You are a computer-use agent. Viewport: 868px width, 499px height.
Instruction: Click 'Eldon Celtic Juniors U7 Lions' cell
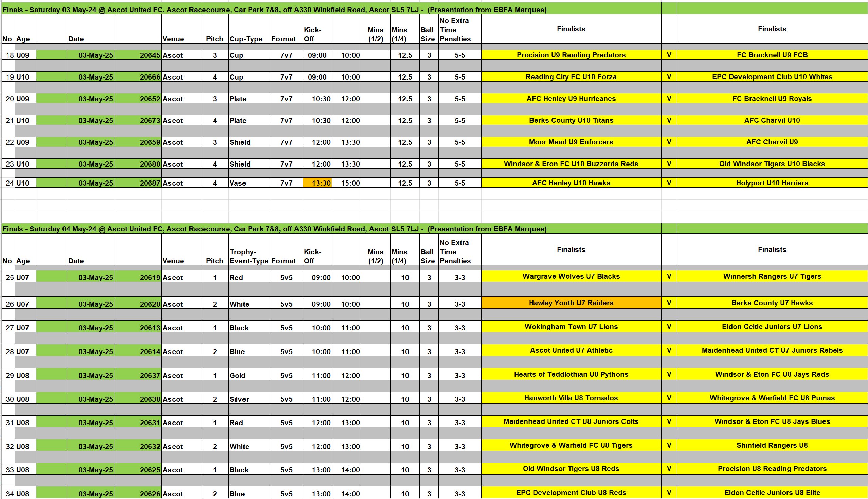[772, 327]
